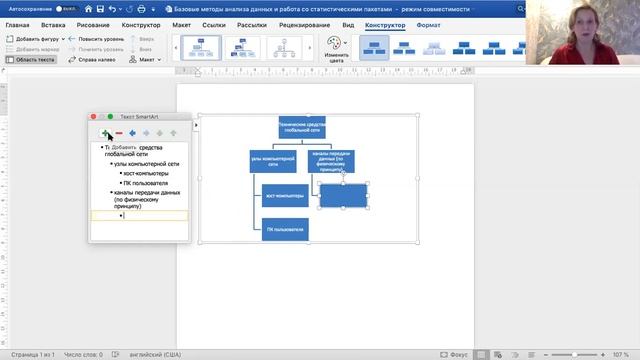Click the green plus Add icon in SmartArt text pane
The height and width of the screenshot is (360, 640).
pos(105,133)
